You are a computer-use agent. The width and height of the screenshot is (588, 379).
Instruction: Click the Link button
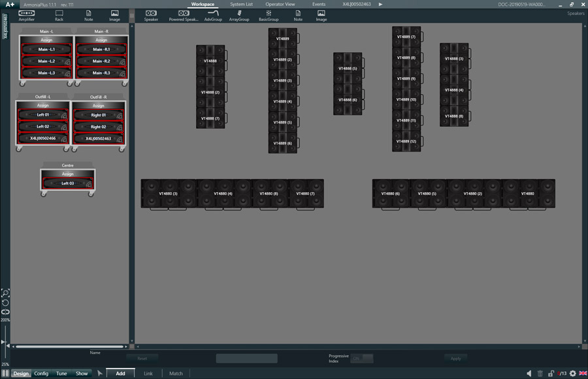(148, 373)
